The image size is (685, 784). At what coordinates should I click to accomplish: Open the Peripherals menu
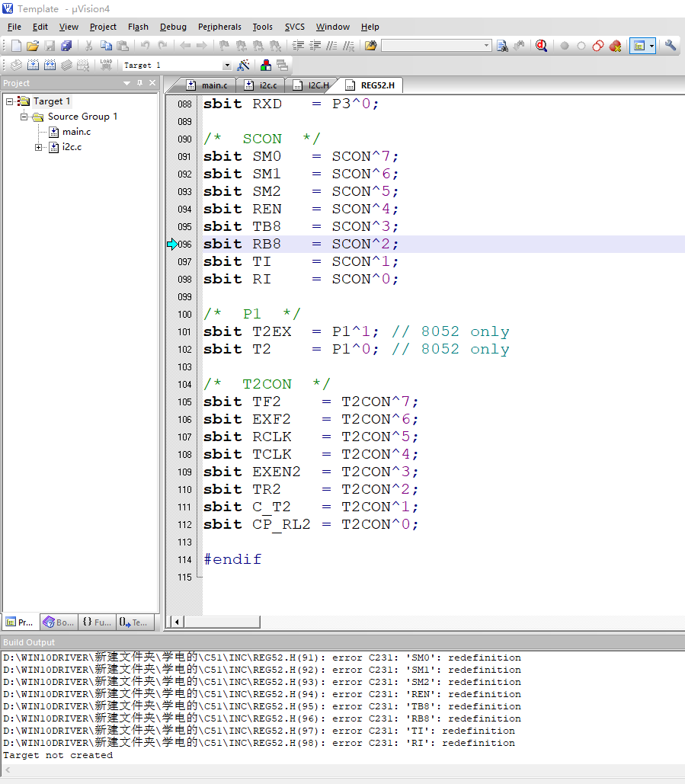pos(219,27)
